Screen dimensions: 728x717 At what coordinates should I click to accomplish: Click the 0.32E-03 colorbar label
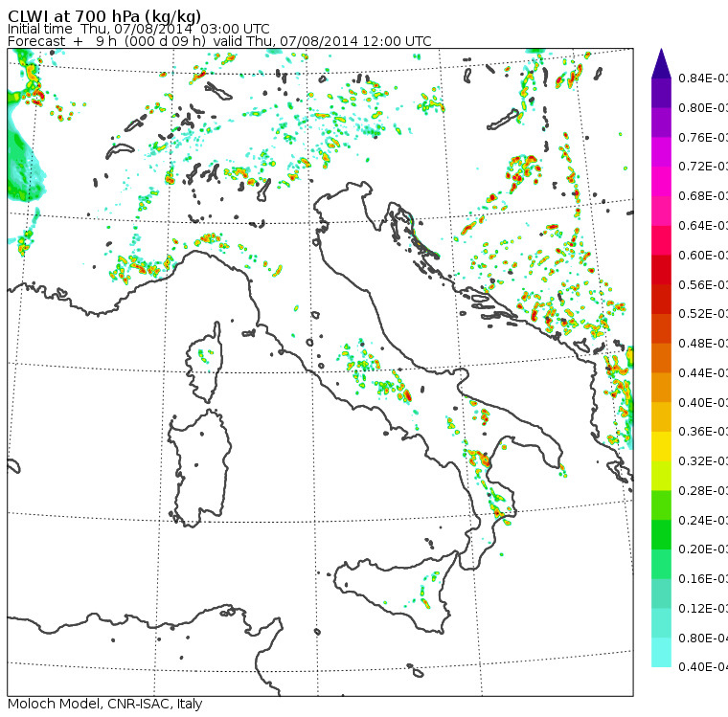click(703, 460)
